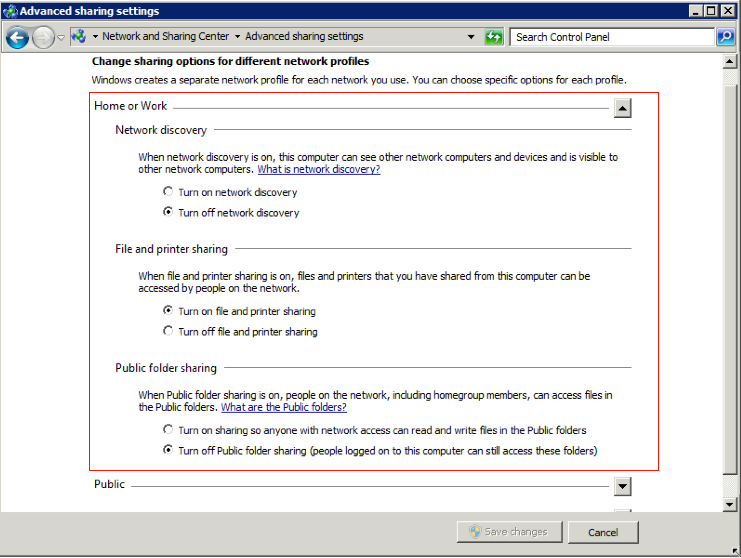Click the scrollbar up arrow
The height and width of the screenshot is (558, 741).
[730, 61]
